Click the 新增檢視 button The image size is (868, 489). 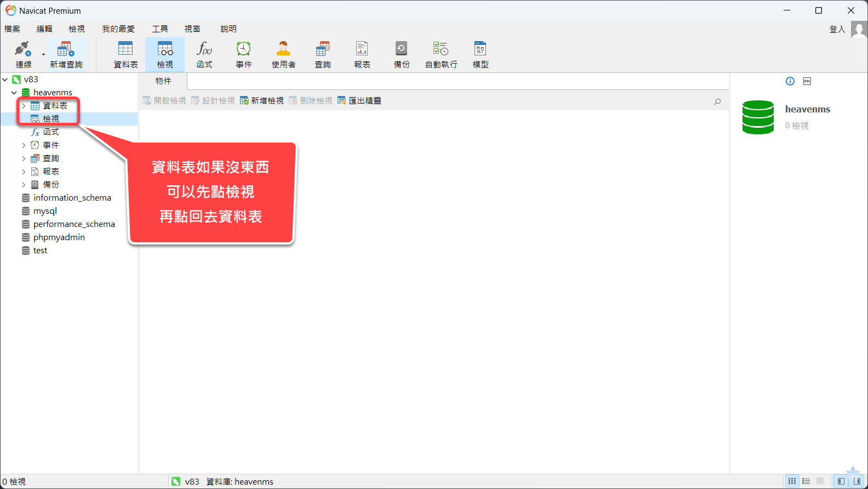pos(262,101)
